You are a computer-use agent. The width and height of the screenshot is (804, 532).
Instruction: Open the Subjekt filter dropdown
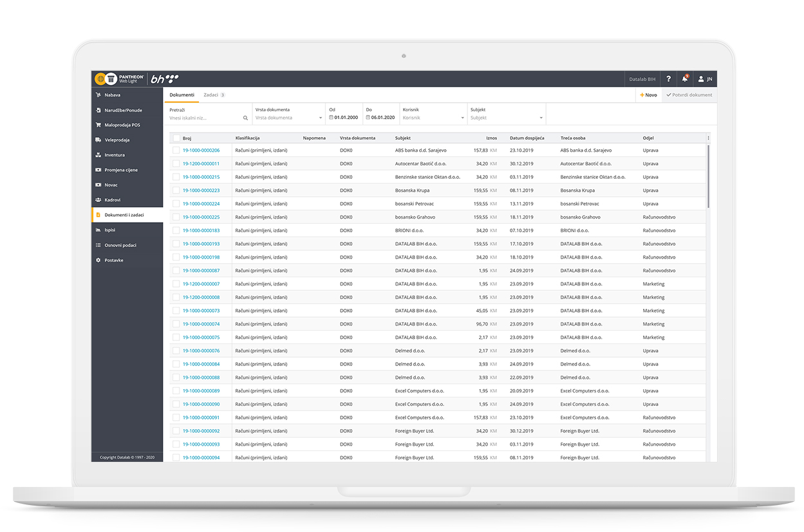pos(539,118)
